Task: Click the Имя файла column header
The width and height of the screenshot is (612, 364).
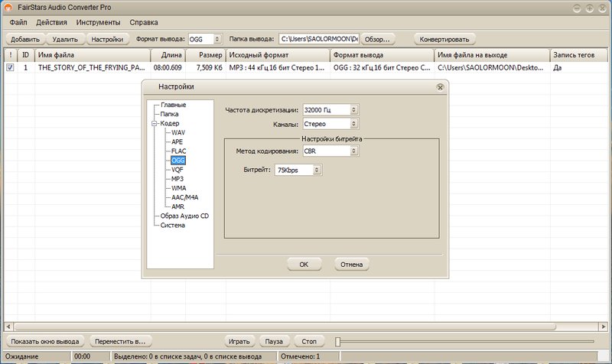Action: coord(93,55)
